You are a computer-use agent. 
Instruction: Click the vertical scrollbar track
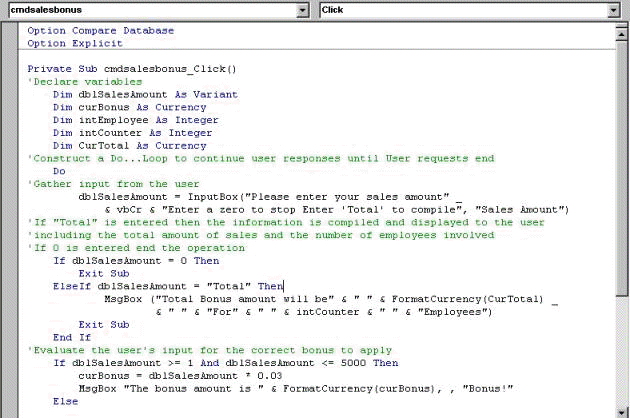[619, 220]
